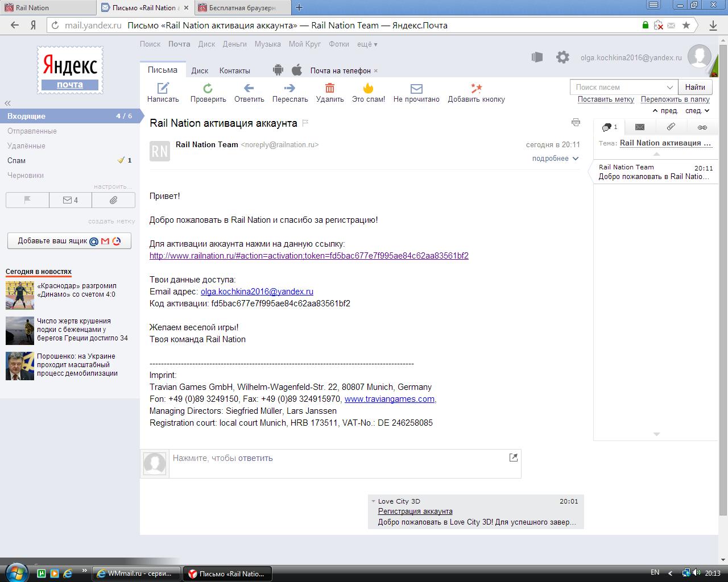Viewport: 728px width, 582px height.
Task: Open the Черновики folder
Action: (x=26, y=175)
